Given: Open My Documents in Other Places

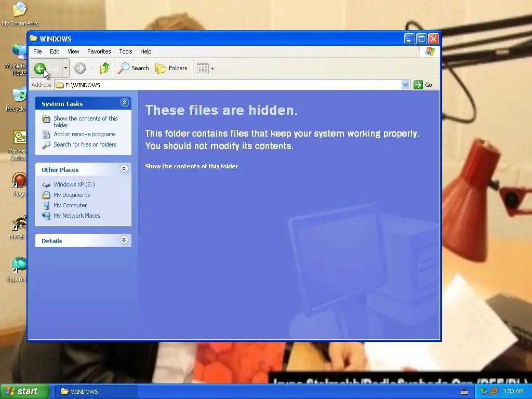Looking at the screenshot, I should pyautogui.click(x=72, y=195).
